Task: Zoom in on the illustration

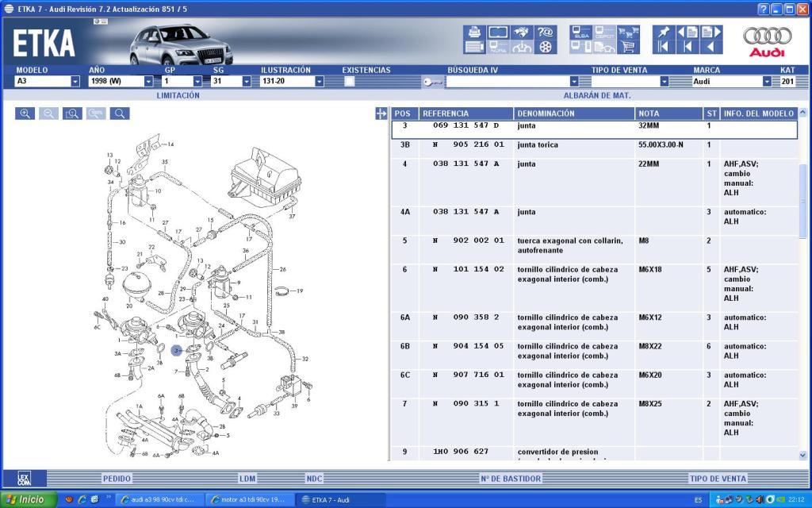Action: 25,114
